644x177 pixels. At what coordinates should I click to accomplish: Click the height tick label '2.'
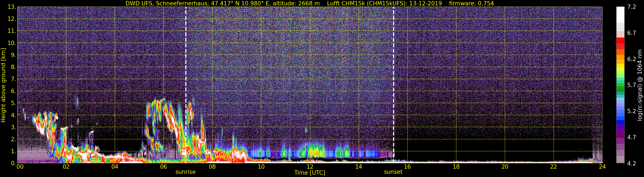(x=14, y=139)
